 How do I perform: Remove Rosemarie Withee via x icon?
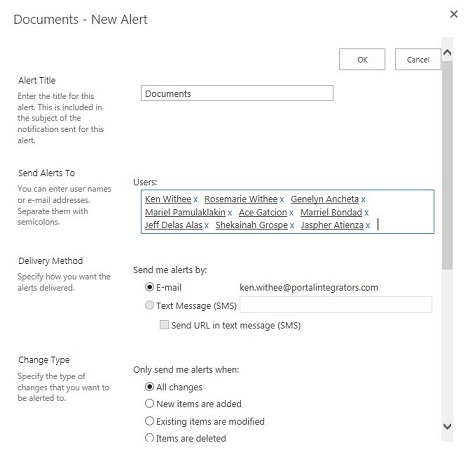click(x=282, y=199)
